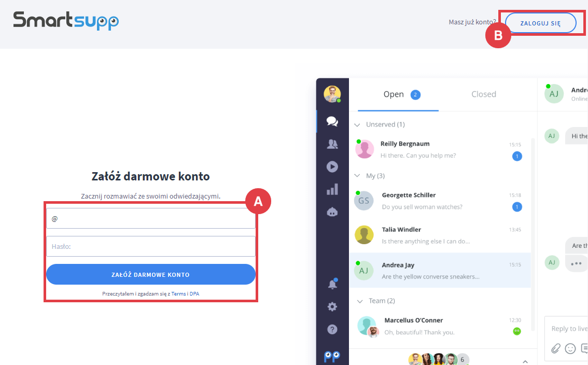Open the settings gear icon
This screenshot has width=588, height=365.
(332, 307)
